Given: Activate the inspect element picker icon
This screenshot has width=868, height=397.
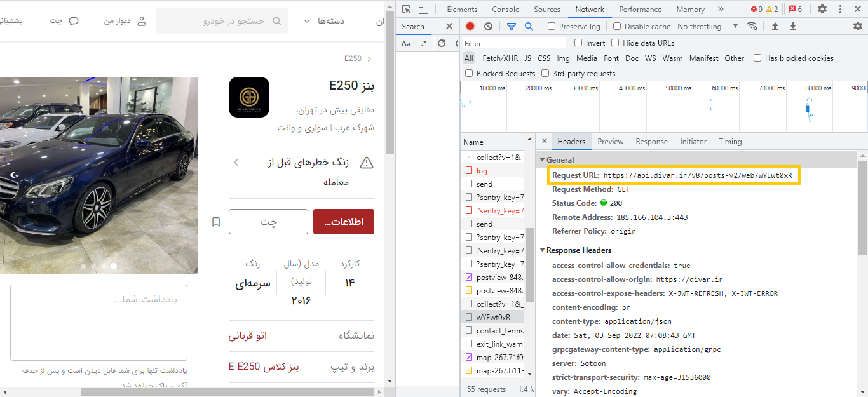Looking at the screenshot, I should click(x=407, y=9).
